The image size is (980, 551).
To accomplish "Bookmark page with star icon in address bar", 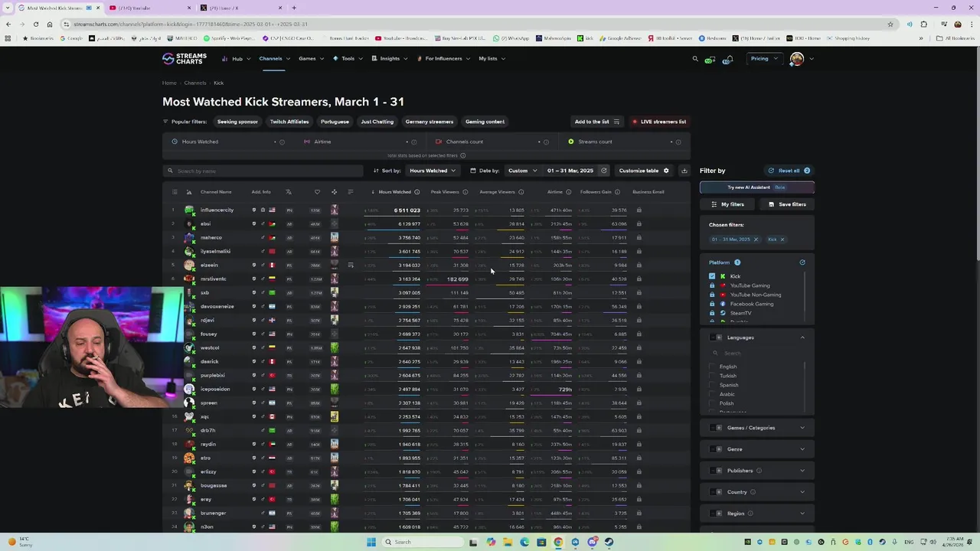I will (890, 24).
